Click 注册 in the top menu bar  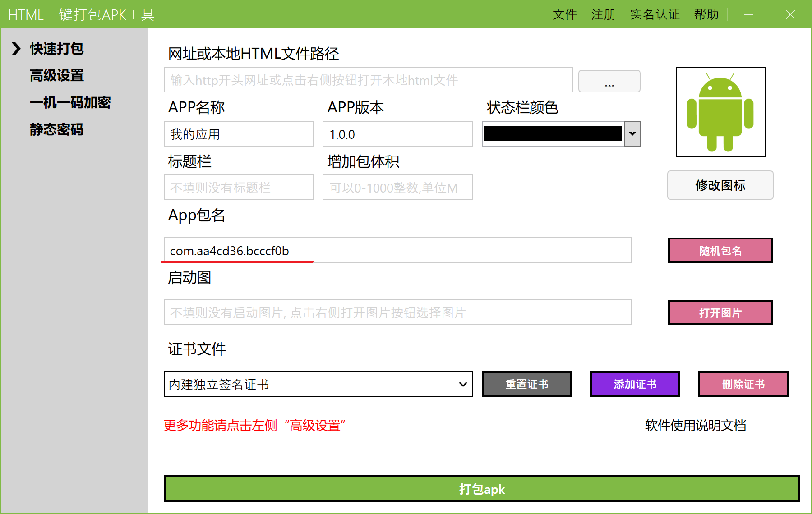(604, 14)
